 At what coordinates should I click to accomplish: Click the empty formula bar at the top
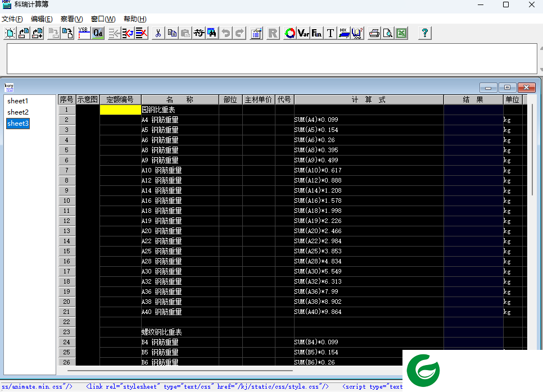(272, 58)
